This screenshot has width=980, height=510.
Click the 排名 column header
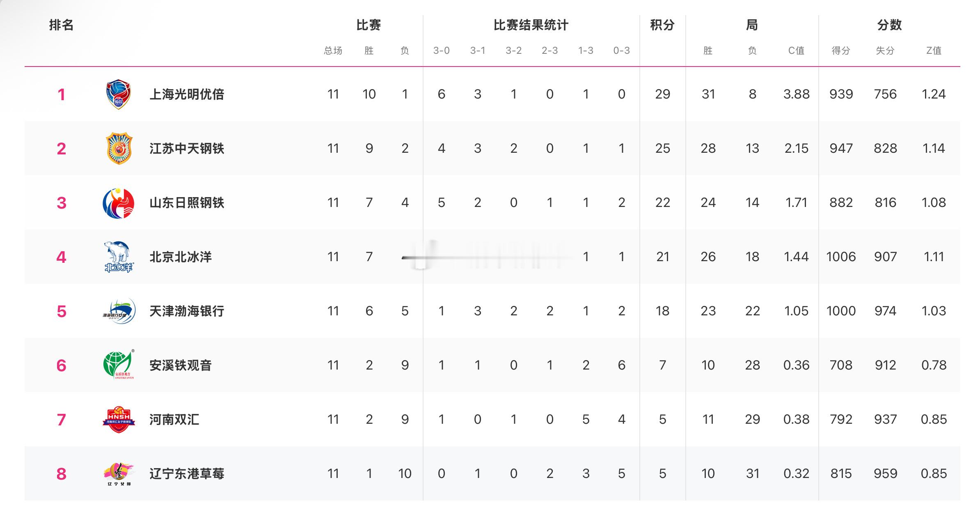(x=61, y=25)
